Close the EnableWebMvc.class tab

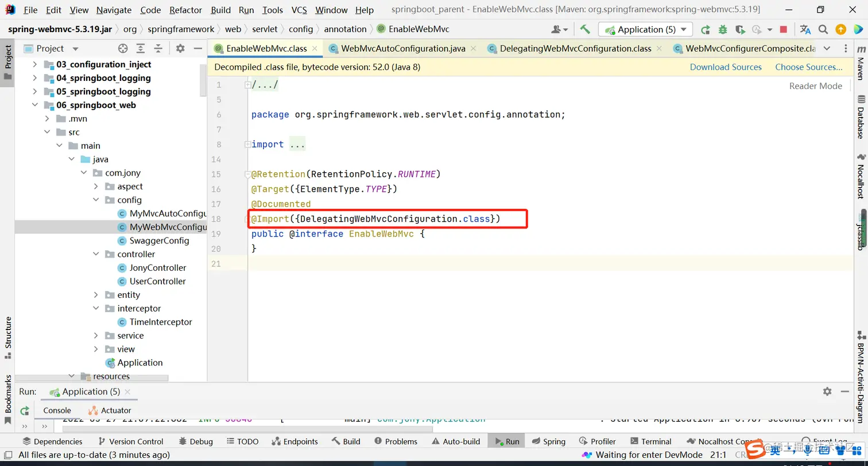point(315,49)
